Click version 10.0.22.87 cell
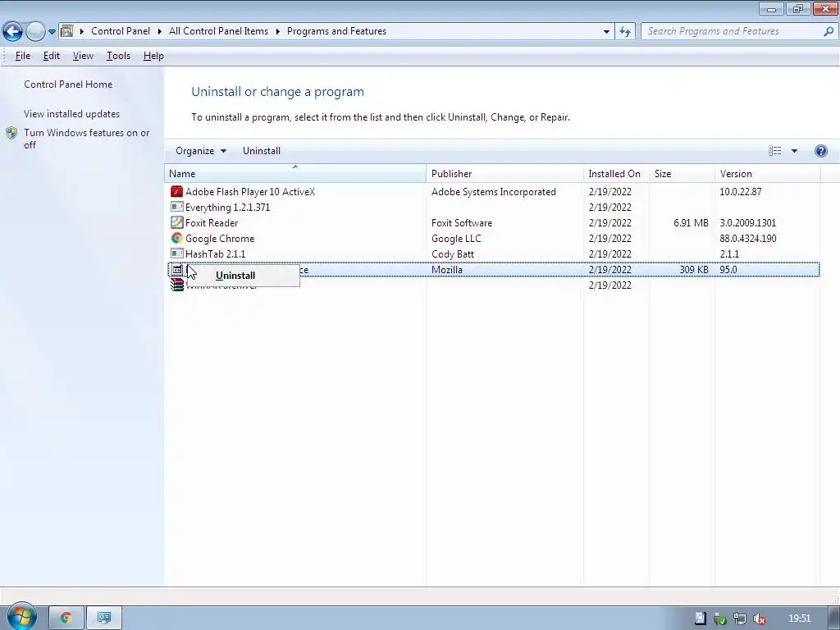 [x=741, y=192]
